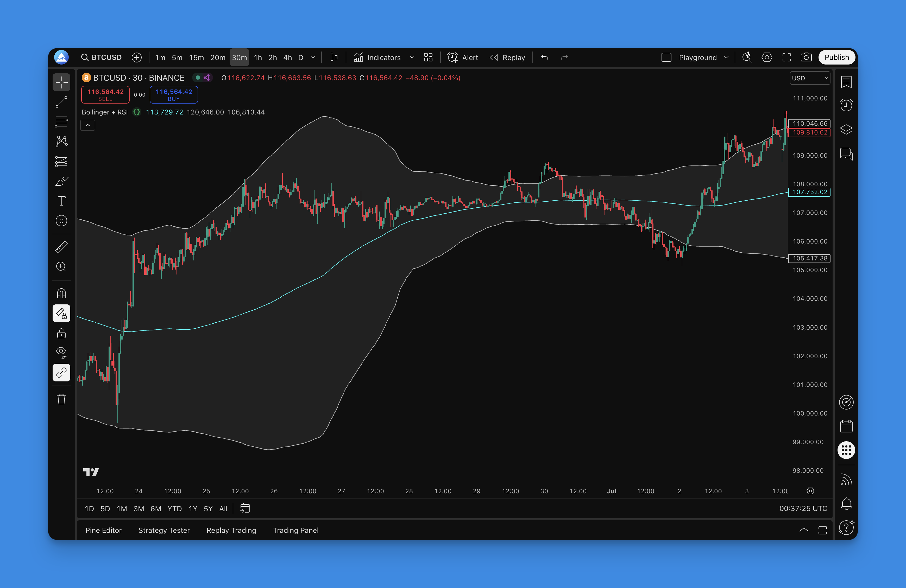This screenshot has height=588, width=906.
Task: Click the 00:37:25 UTC timezone selector
Action: (x=803, y=508)
